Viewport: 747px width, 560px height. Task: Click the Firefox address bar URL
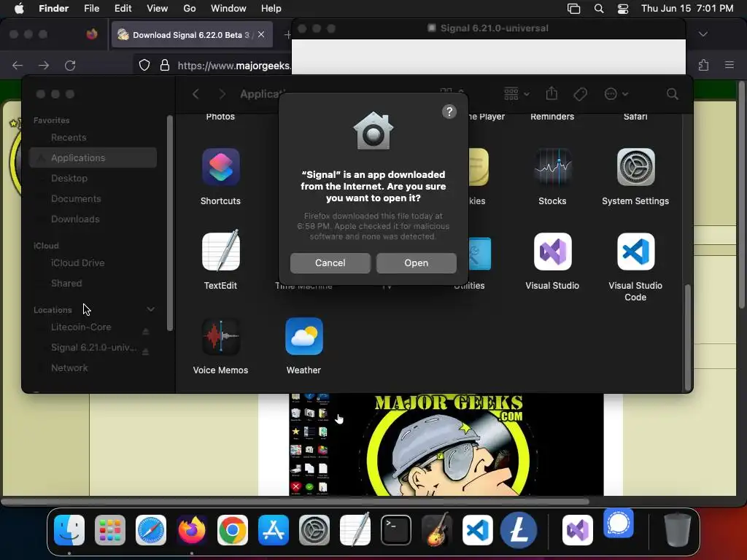234,66
